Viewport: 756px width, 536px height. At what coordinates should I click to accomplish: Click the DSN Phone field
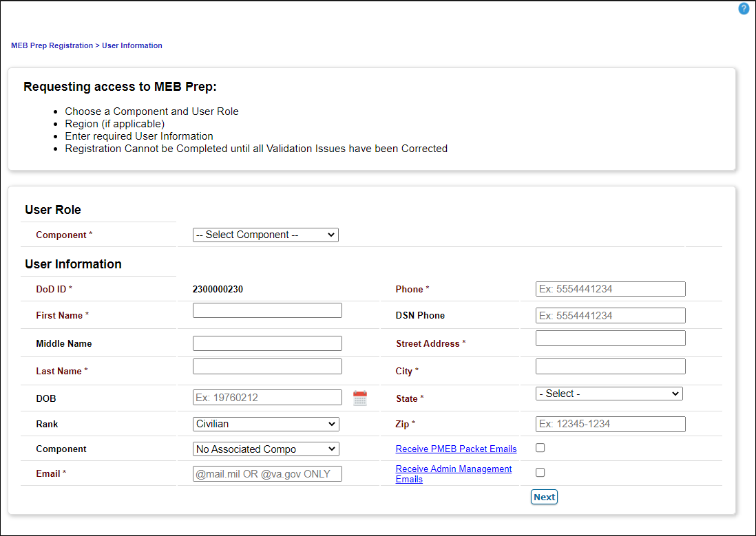[610, 315]
